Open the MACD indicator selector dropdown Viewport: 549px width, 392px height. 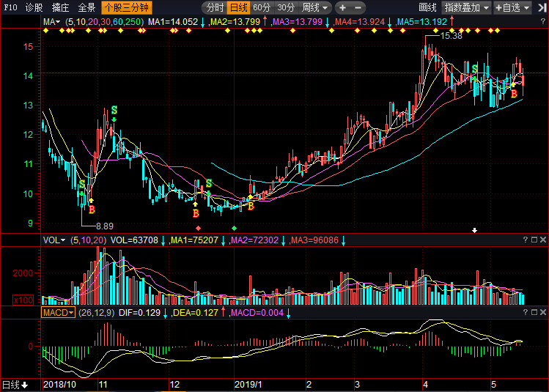[x=58, y=313]
